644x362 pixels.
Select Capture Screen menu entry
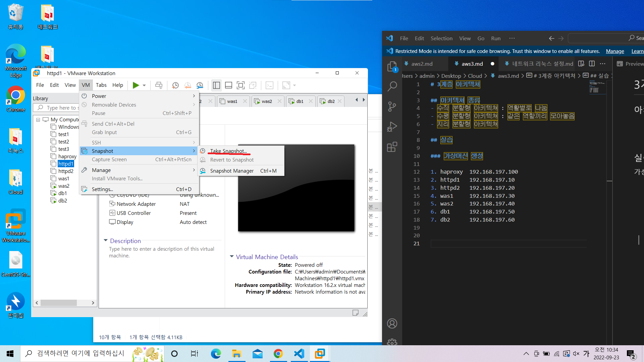click(139, 160)
